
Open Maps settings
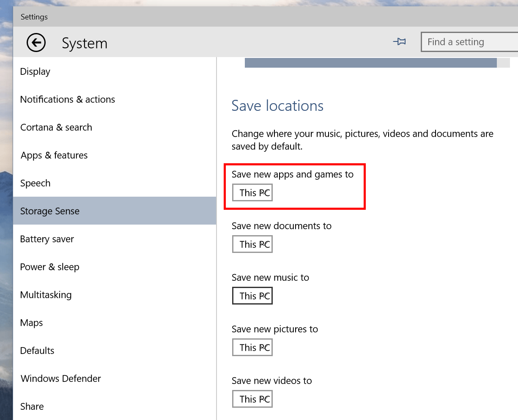(31, 323)
